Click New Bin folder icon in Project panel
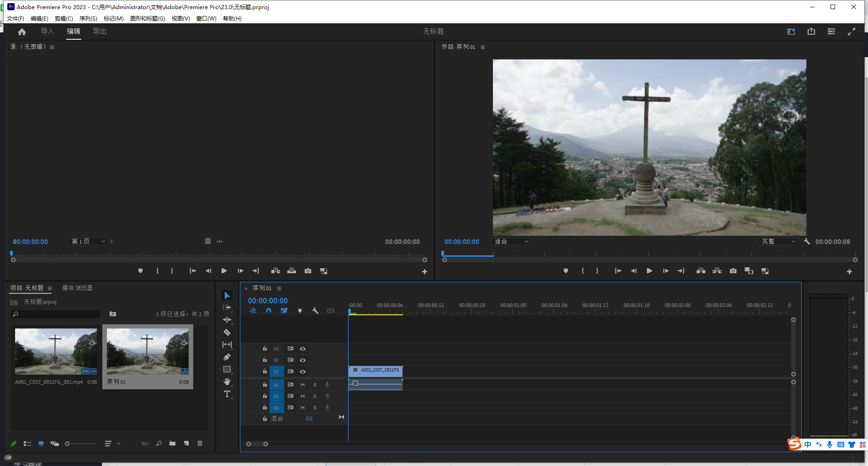This screenshot has height=466, width=868. (172, 444)
